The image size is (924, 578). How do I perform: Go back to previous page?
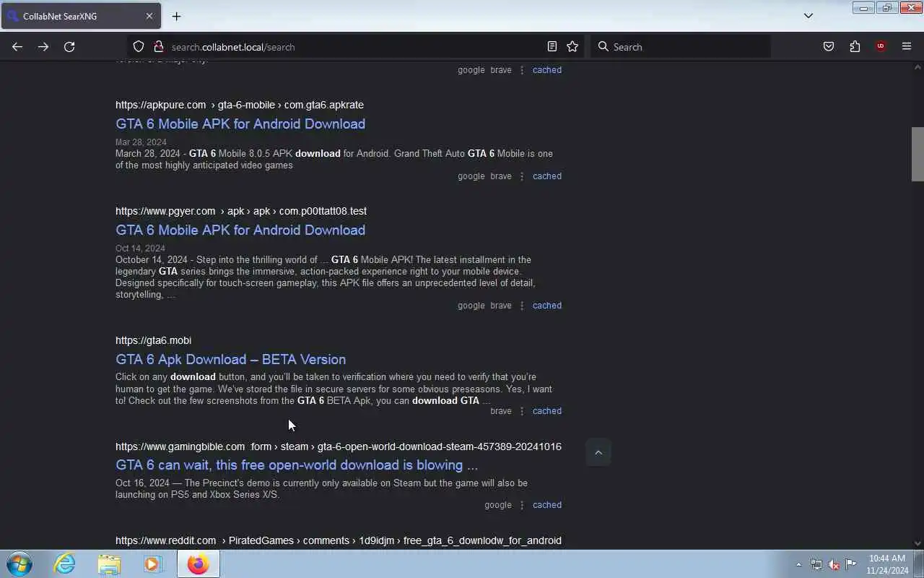tap(17, 46)
